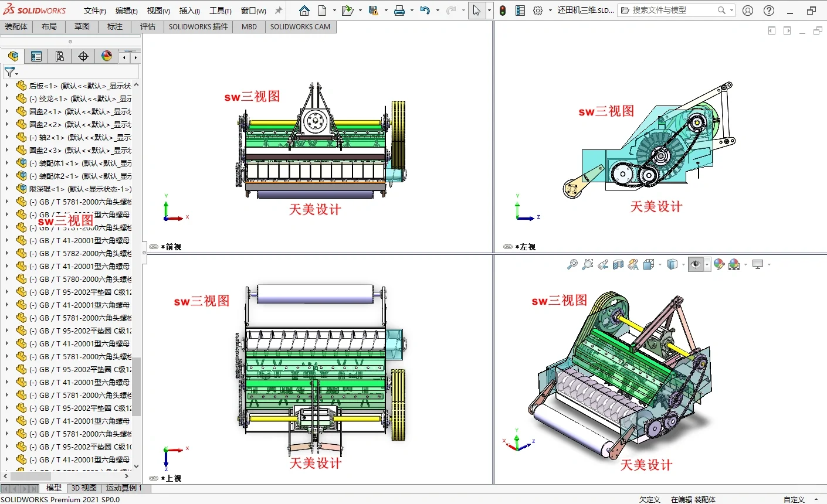This screenshot has width=827, height=504.
Task: Open the Home welcome icon
Action: coord(304,11)
